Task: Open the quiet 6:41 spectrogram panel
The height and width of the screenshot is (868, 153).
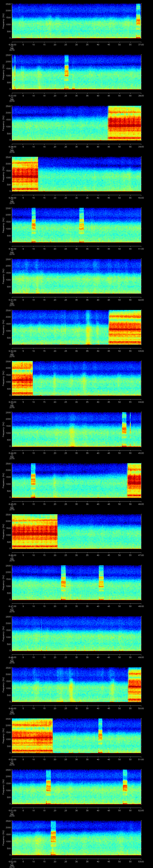Action: tap(76, 276)
